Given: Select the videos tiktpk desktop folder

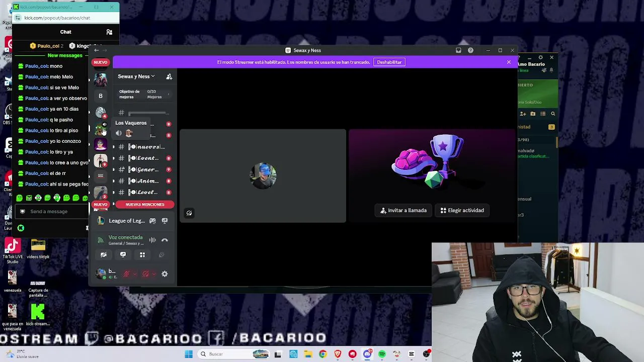Looking at the screenshot, I should [38, 249].
